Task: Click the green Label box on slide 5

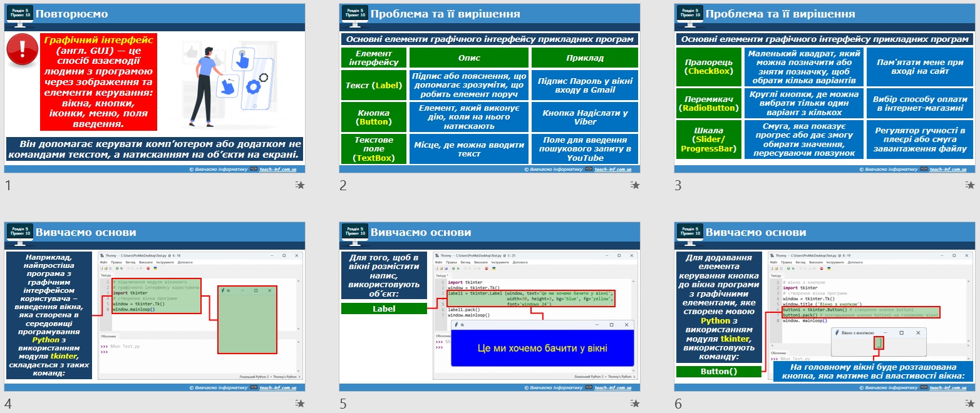Action: click(x=384, y=308)
